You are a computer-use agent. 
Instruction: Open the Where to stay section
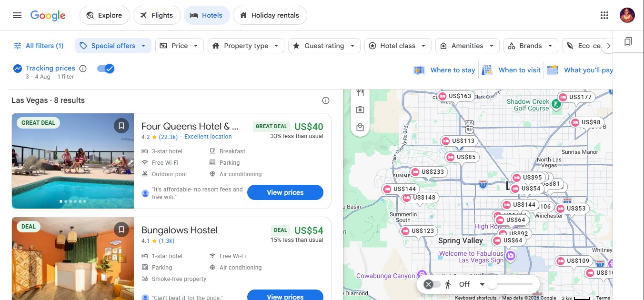tap(445, 70)
